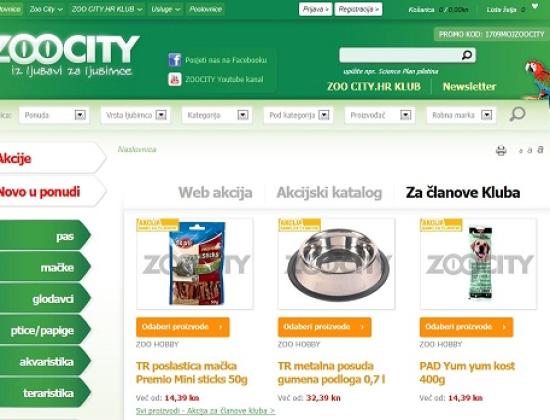Click the filter search magnifier icon
The image size is (550, 420).
pos(517,114)
